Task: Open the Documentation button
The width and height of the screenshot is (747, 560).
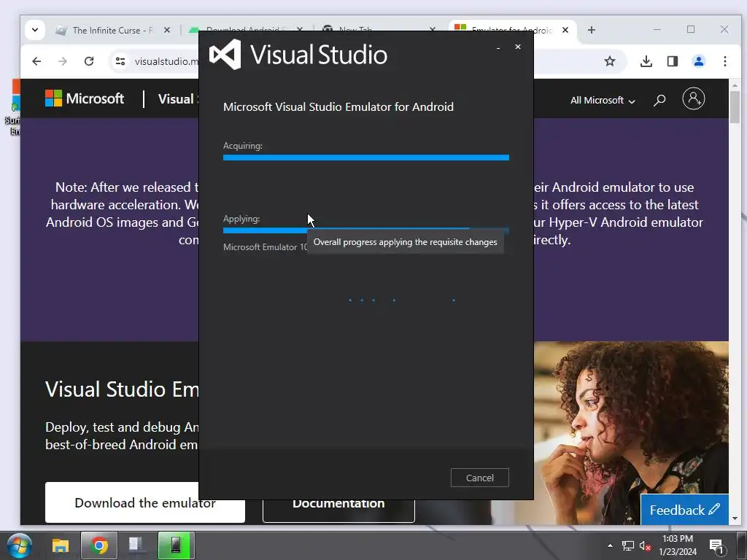Action: pos(338,510)
